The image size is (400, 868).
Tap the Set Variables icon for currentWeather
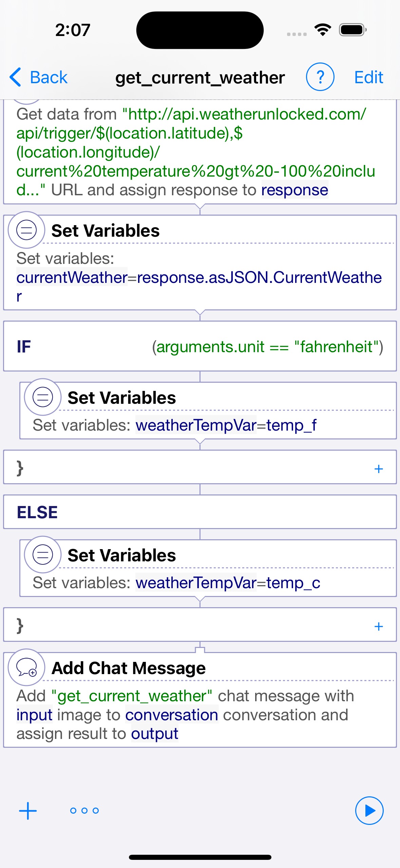coord(26,230)
